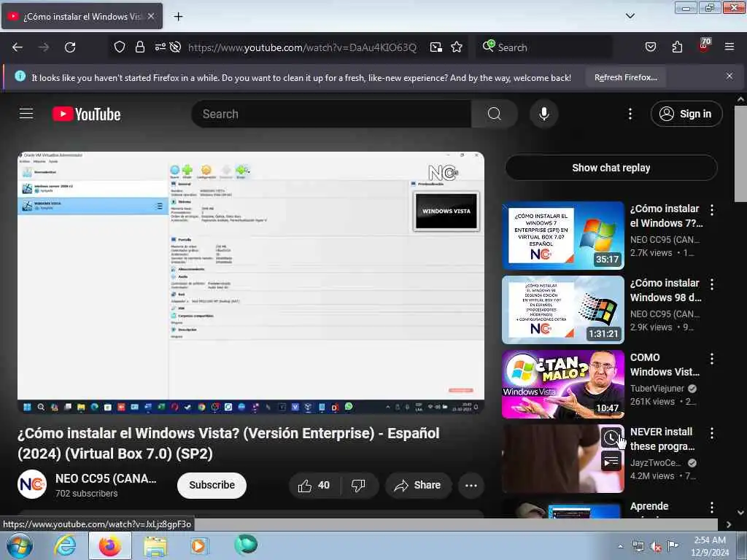Open options menu for Aprende video
The image size is (747, 560).
(x=712, y=507)
